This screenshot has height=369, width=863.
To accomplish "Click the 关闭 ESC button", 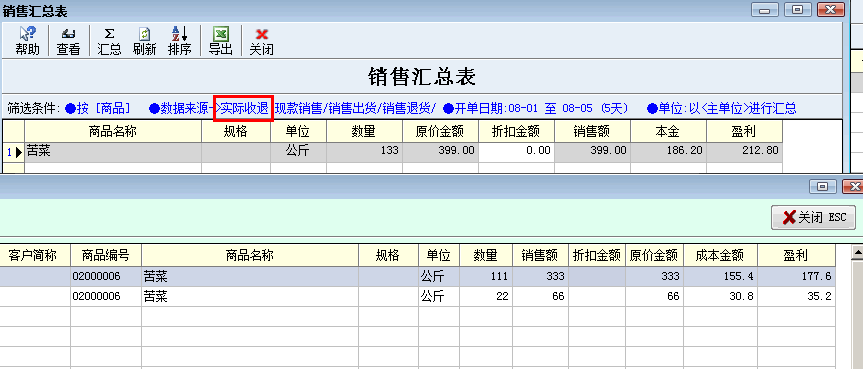I will (813, 218).
